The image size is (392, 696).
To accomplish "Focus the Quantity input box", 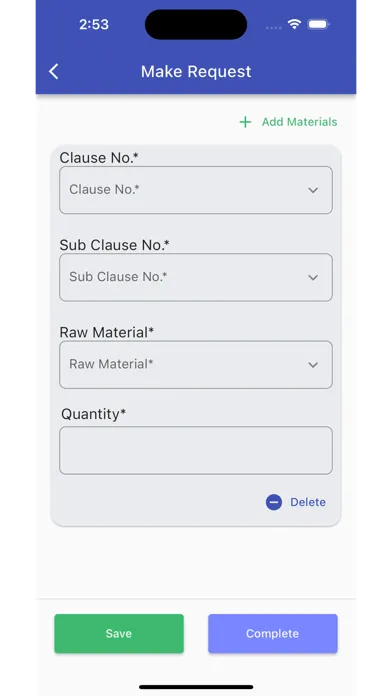I will pos(196,451).
